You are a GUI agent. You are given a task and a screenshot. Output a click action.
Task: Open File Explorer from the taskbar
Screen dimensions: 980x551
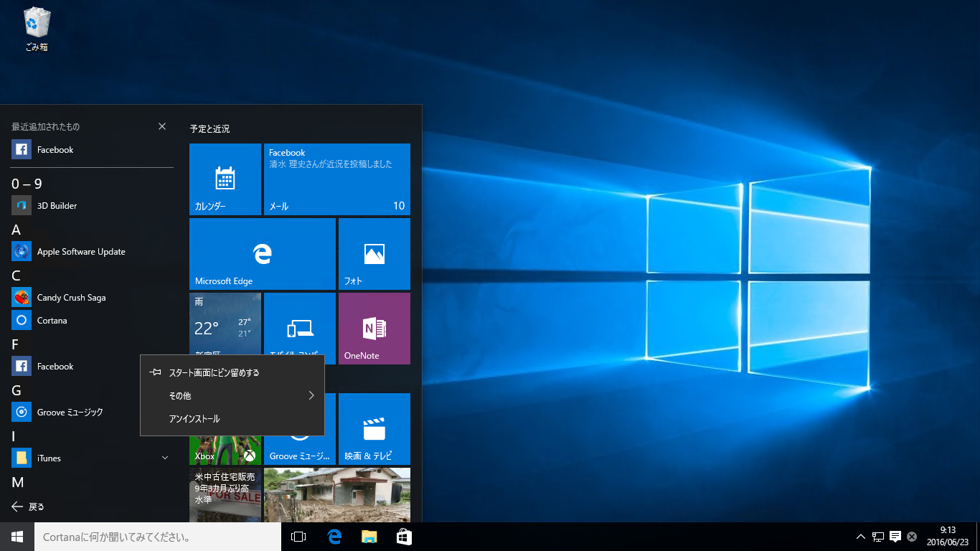(369, 537)
